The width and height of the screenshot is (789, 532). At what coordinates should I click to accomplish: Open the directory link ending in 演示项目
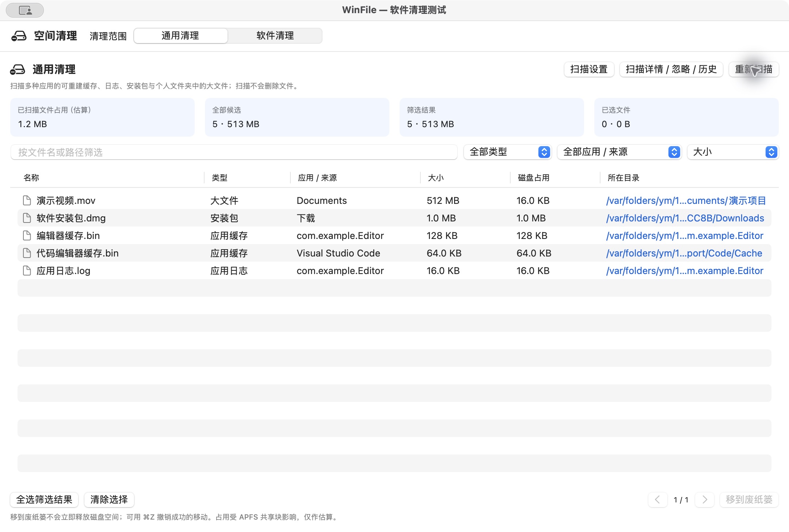(x=686, y=201)
